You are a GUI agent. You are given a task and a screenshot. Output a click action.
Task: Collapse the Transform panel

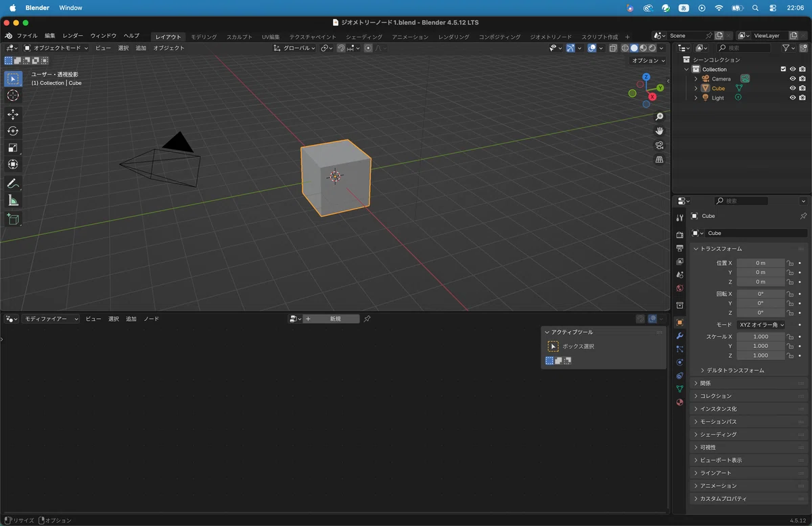(x=749, y=248)
